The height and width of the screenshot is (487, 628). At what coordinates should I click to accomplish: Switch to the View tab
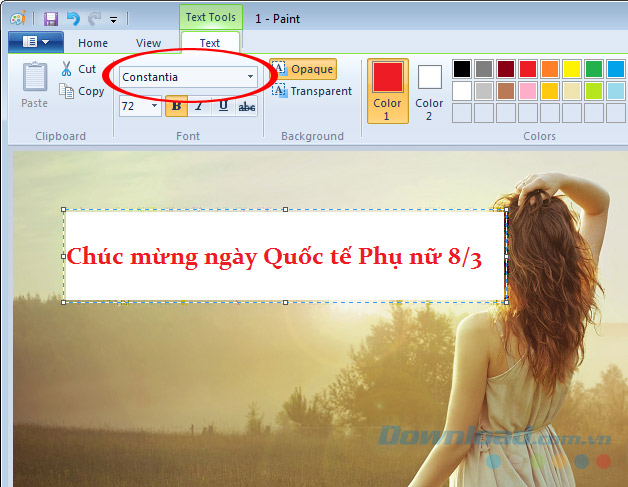tap(148, 43)
